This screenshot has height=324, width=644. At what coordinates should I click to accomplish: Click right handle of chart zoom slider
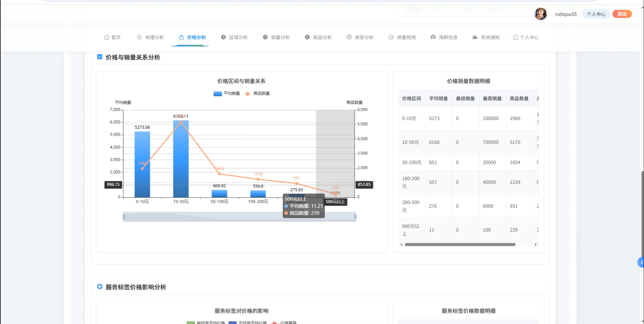click(x=355, y=217)
